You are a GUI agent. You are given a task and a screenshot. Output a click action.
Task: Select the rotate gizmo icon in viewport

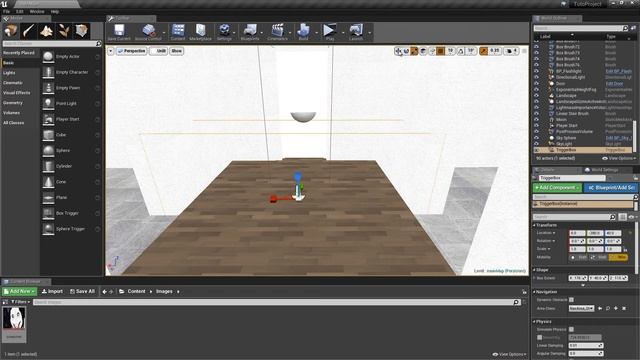click(406, 51)
